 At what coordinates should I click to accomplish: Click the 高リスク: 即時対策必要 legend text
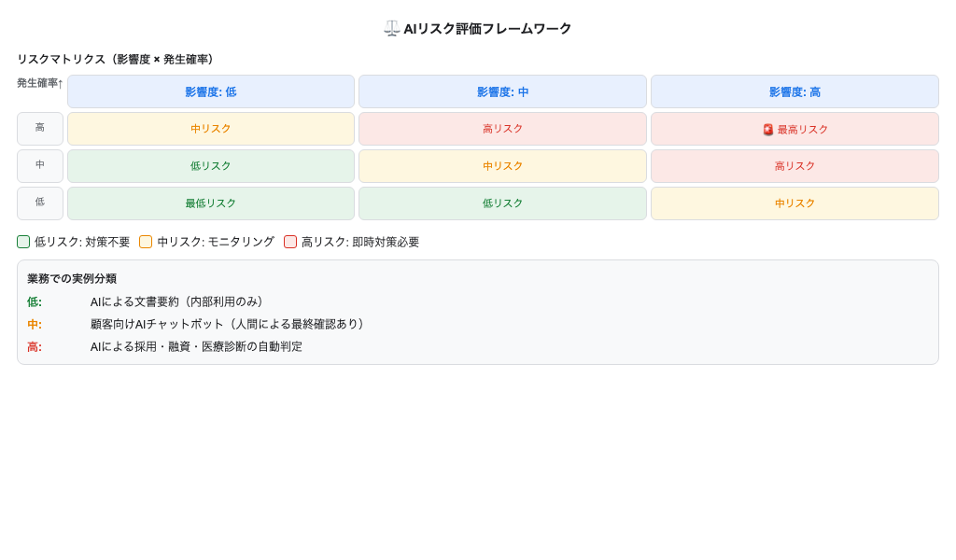[360, 242]
